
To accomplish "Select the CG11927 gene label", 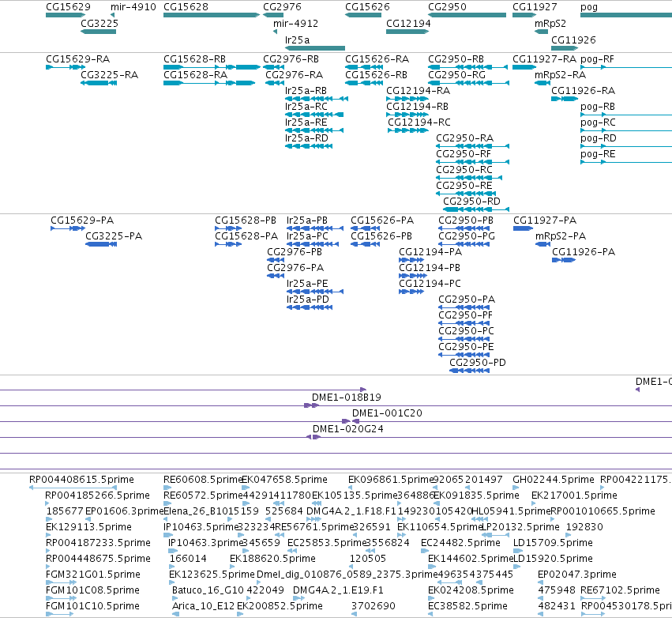I will coord(535,7).
